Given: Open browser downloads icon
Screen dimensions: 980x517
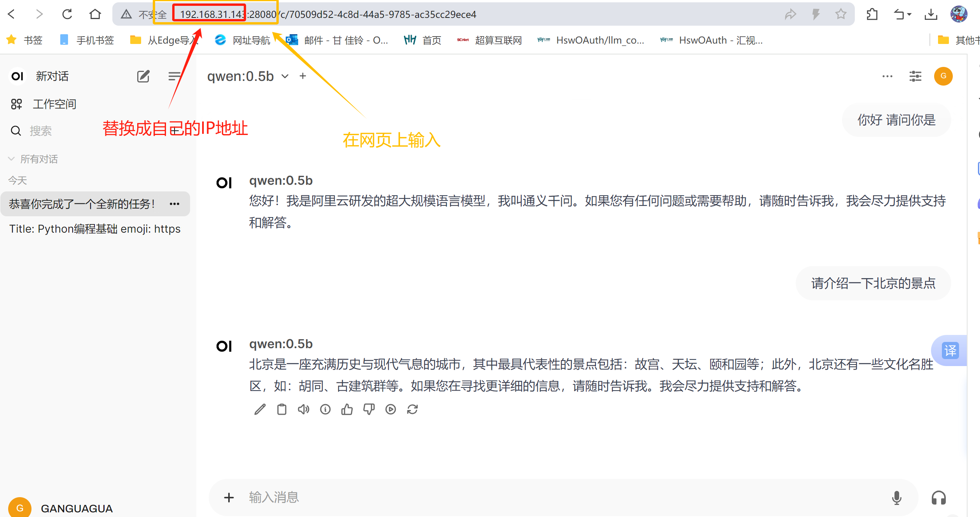Looking at the screenshot, I should [931, 14].
